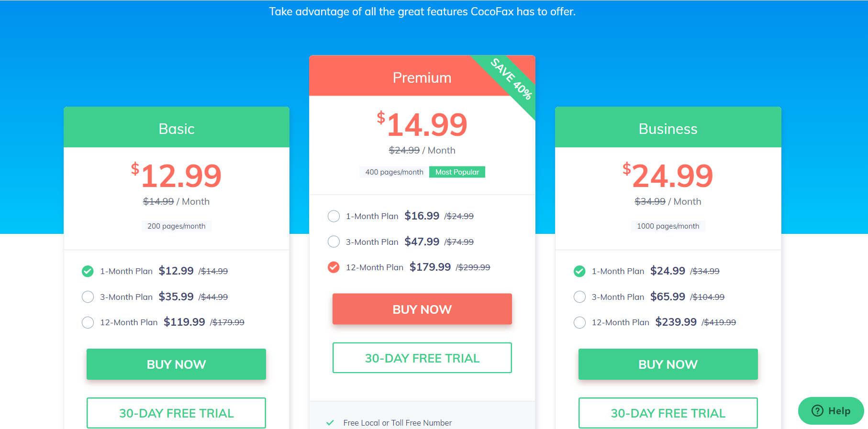868x429 pixels.
Task: Start Premium 30-Day Free Trial
Action: pyautogui.click(x=422, y=358)
